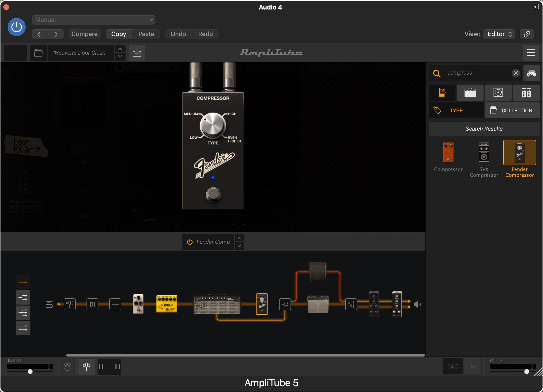Choose the parallel chain routing icon

23,328
